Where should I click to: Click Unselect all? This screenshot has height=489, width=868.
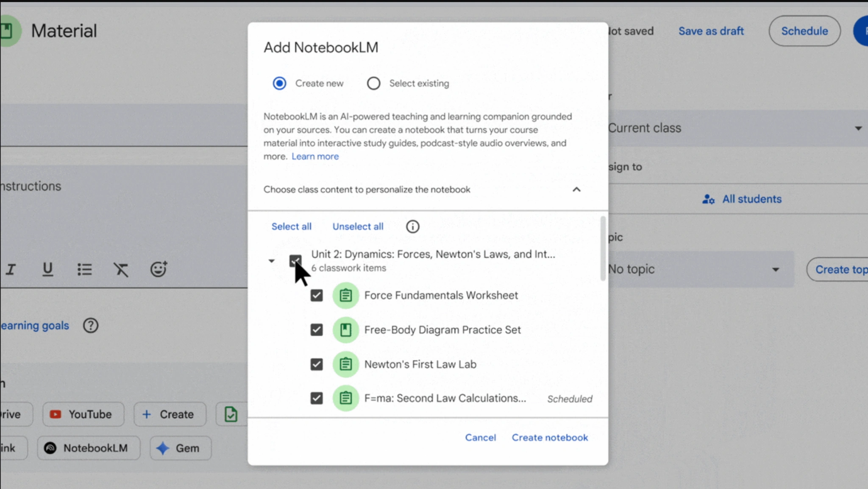pos(358,226)
